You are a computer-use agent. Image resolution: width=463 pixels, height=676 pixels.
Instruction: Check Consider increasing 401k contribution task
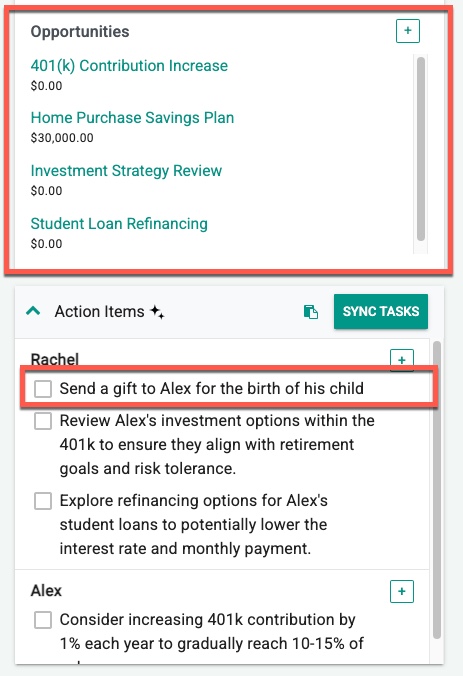43,620
